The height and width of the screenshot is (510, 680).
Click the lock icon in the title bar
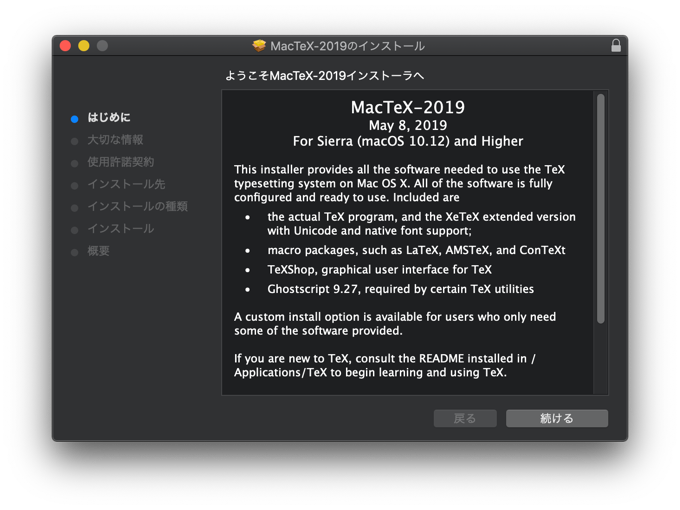point(616,46)
